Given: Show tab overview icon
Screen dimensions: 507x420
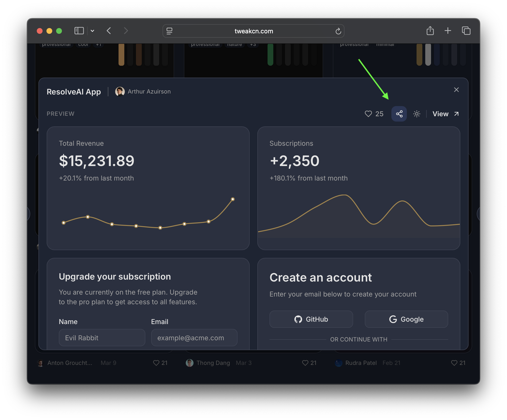Looking at the screenshot, I should pyautogui.click(x=466, y=31).
